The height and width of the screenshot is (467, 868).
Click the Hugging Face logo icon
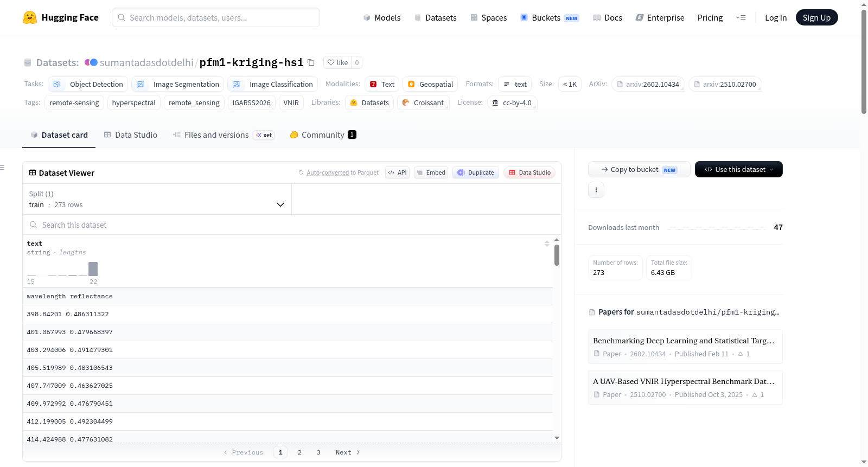tap(30, 17)
